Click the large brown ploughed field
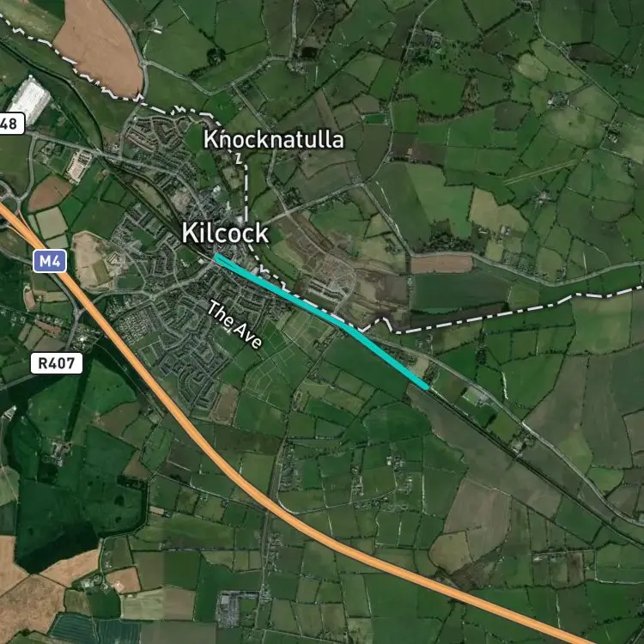 click(x=99, y=46)
